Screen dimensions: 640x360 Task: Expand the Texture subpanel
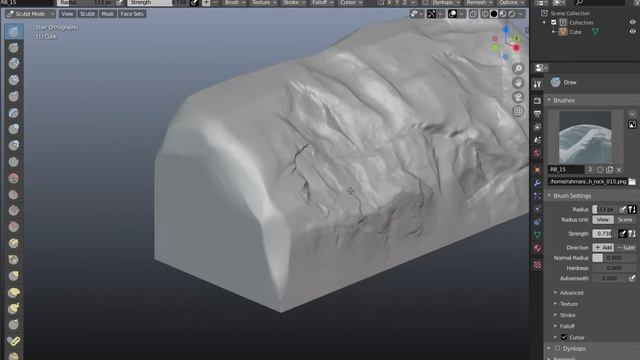[x=569, y=304]
